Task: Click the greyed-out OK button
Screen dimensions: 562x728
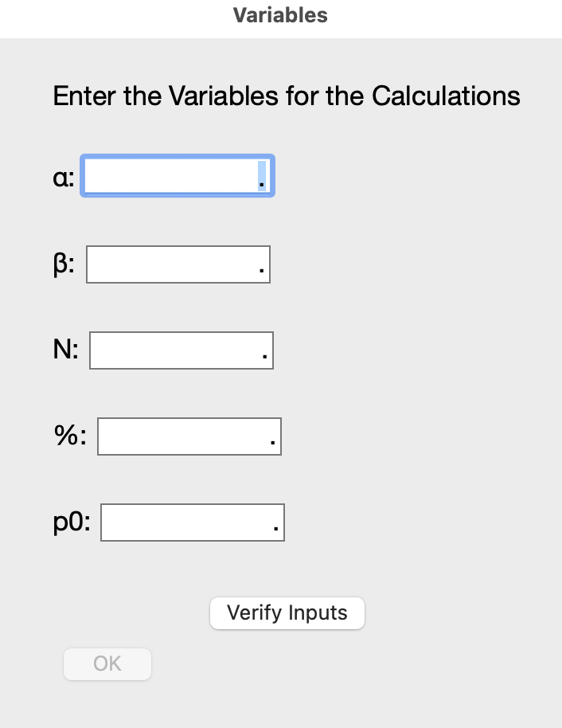Action: tap(107, 663)
